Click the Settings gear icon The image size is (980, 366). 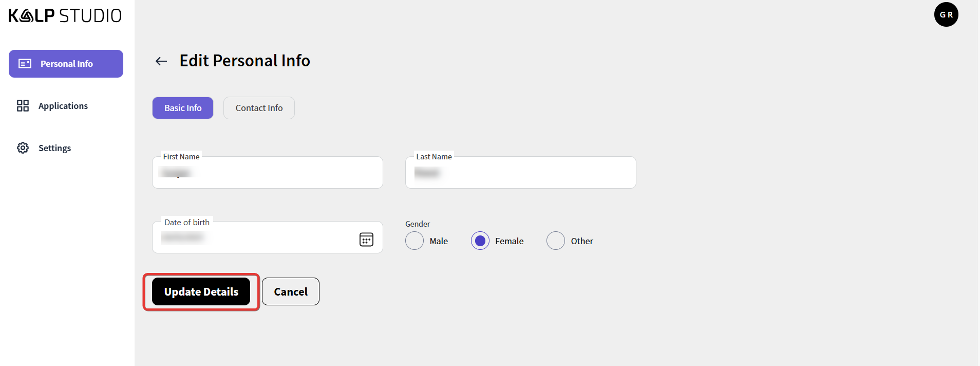pos(23,148)
